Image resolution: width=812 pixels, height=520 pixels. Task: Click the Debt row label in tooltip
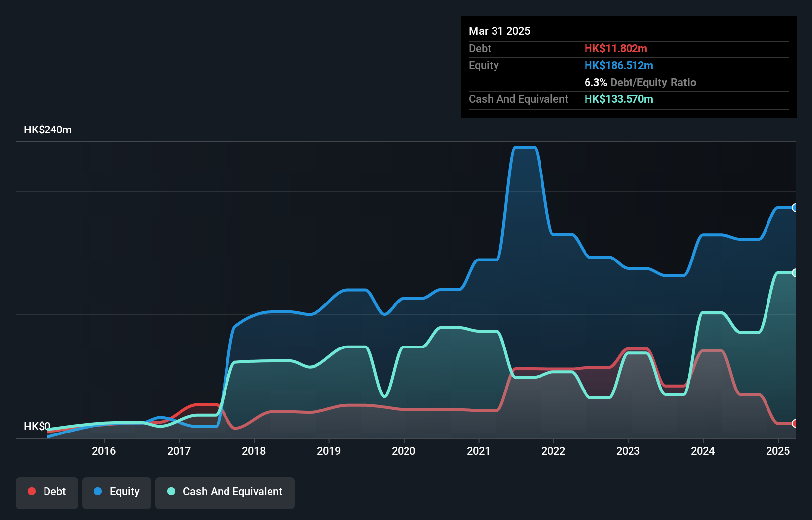click(x=480, y=48)
